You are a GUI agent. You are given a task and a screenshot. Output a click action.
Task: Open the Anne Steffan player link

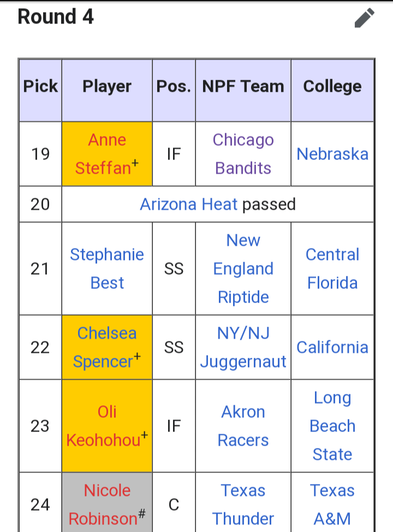click(x=106, y=154)
